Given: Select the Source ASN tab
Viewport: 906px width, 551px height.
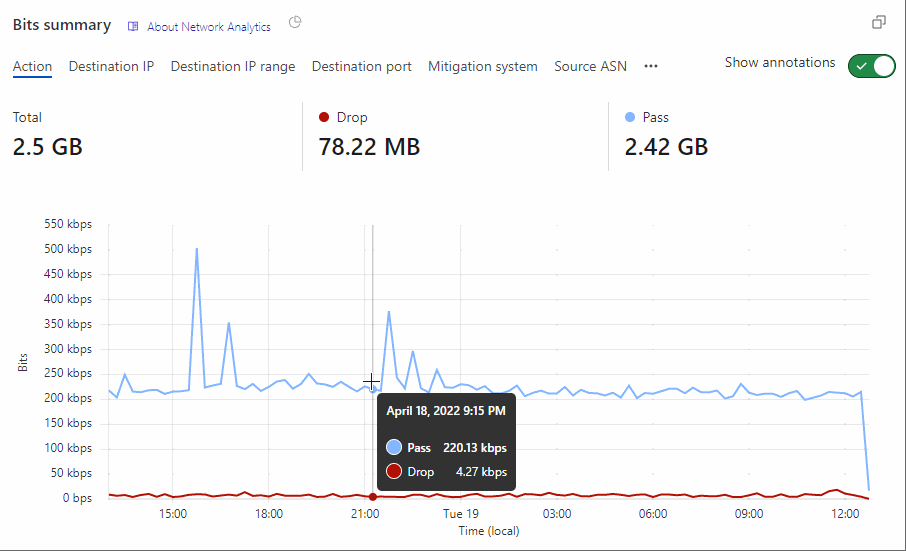Looking at the screenshot, I should click(x=591, y=67).
